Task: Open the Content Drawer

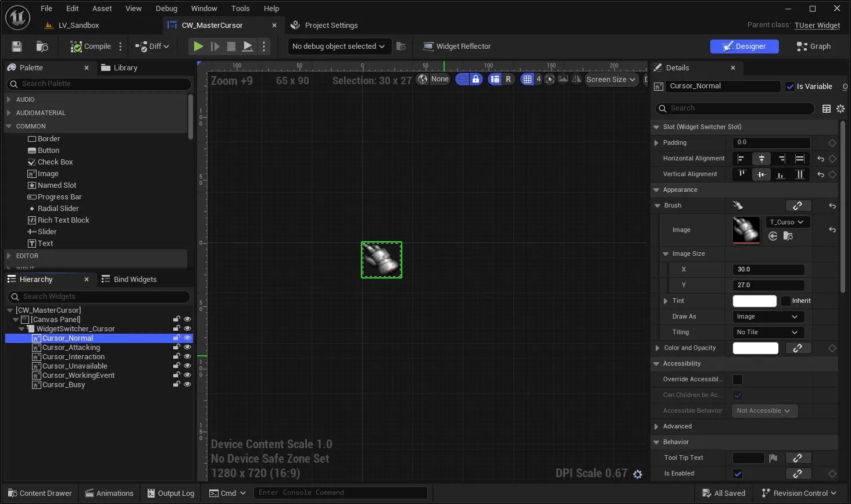Action: [40, 494]
